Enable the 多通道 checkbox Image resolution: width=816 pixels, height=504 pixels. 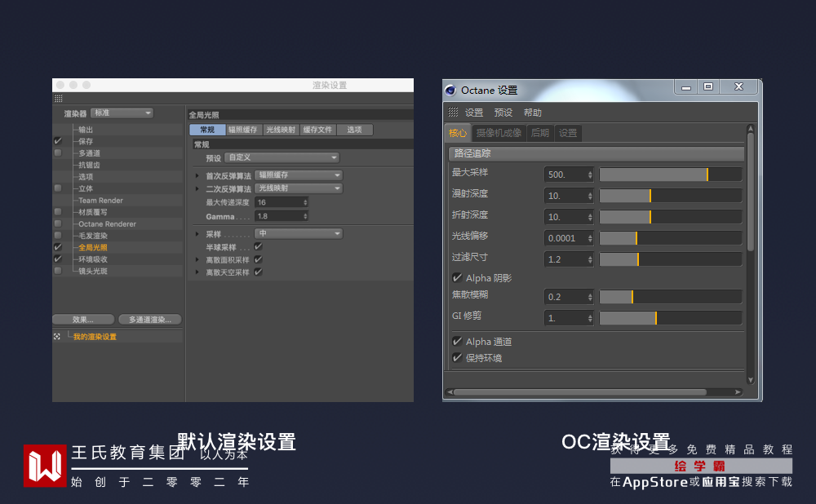[x=58, y=153]
